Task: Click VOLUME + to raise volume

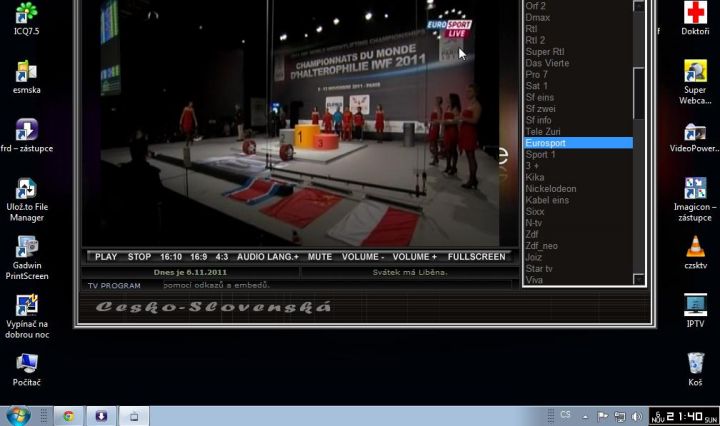Action: [x=414, y=257]
